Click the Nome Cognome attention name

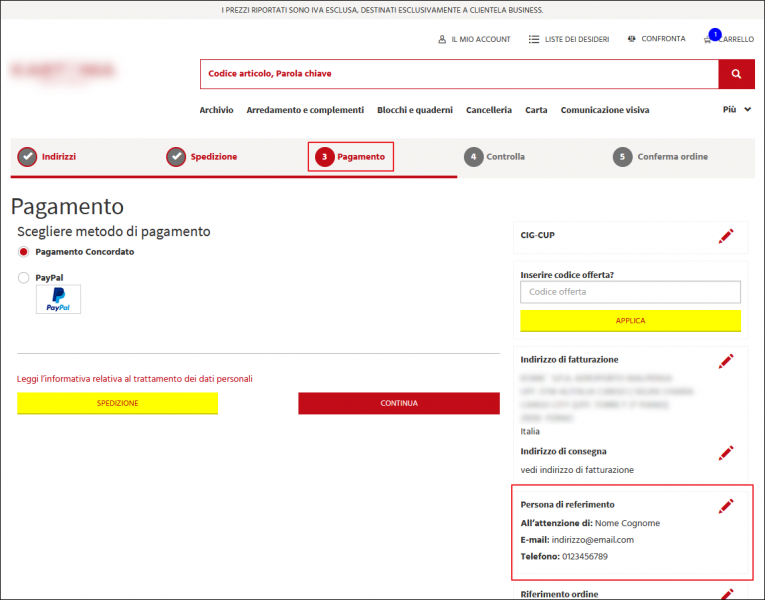(627, 523)
